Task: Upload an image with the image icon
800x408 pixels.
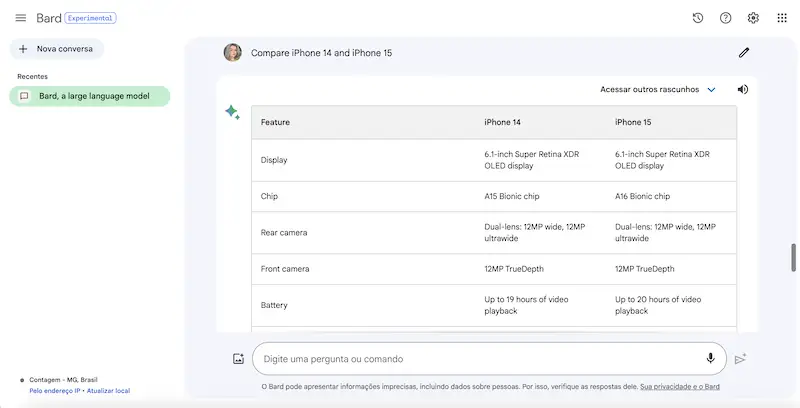Action: pyautogui.click(x=238, y=359)
